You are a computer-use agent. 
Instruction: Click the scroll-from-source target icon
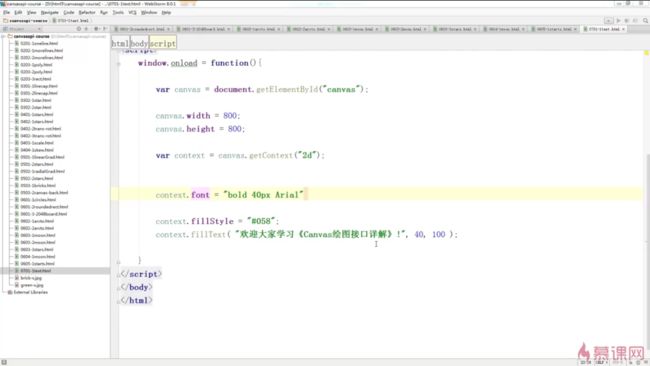(79, 29)
